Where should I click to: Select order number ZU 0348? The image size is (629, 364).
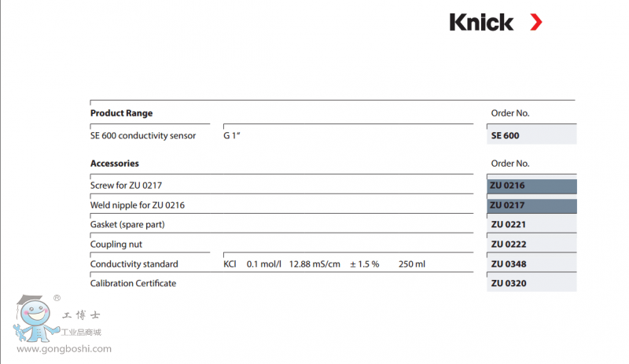coord(508,264)
